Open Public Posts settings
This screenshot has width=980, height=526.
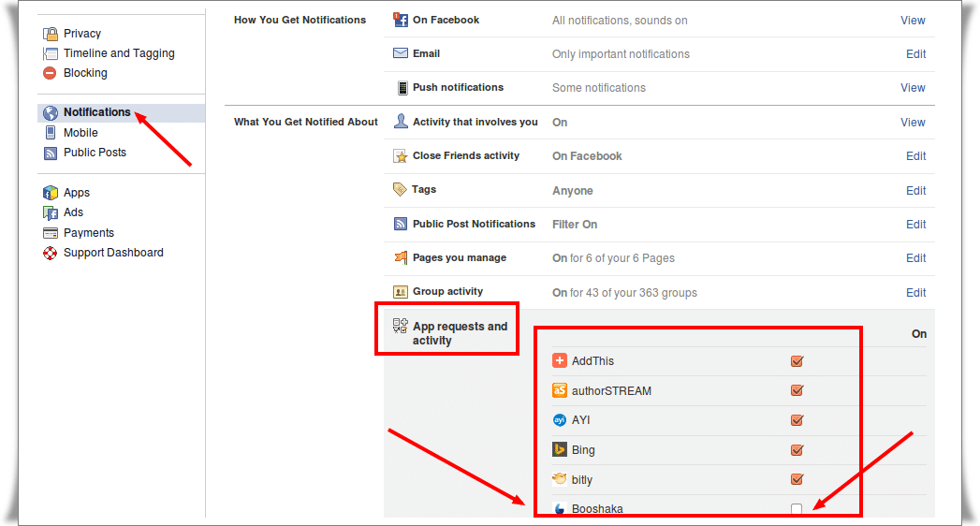[x=95, y=153]
